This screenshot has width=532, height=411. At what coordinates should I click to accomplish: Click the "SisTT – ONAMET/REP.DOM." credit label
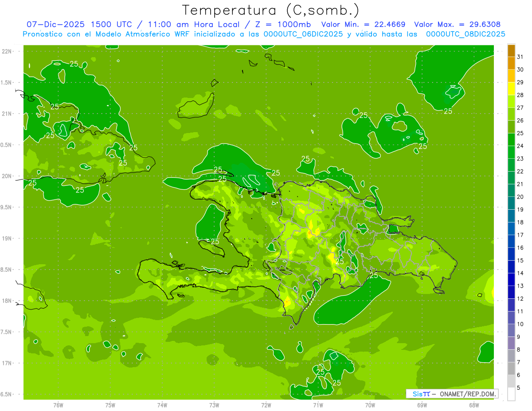point(452,394)
